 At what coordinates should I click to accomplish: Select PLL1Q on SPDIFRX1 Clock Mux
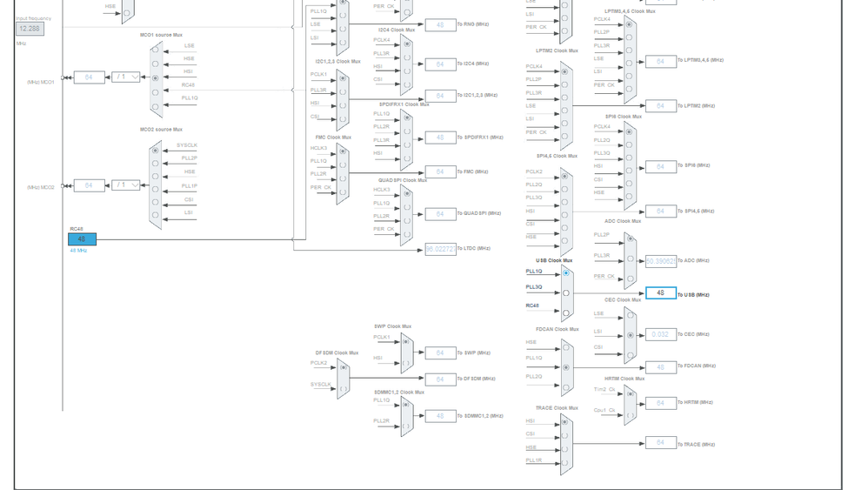(406, 117)
